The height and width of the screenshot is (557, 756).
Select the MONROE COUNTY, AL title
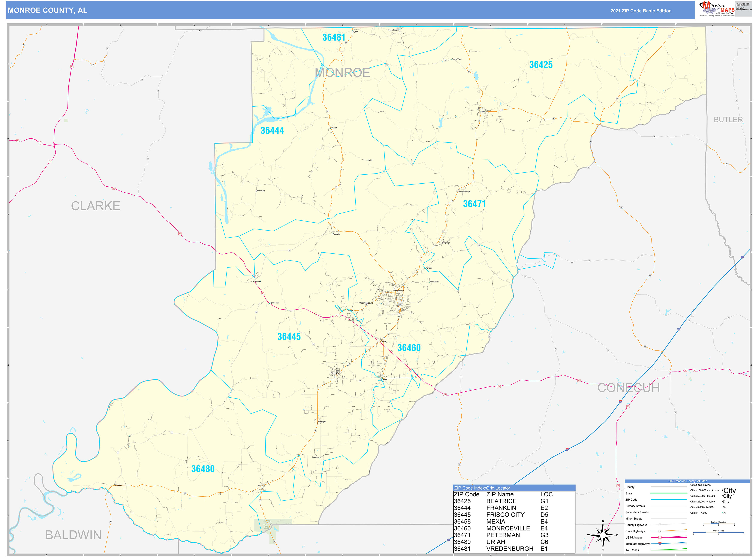(x=48, y=10)
